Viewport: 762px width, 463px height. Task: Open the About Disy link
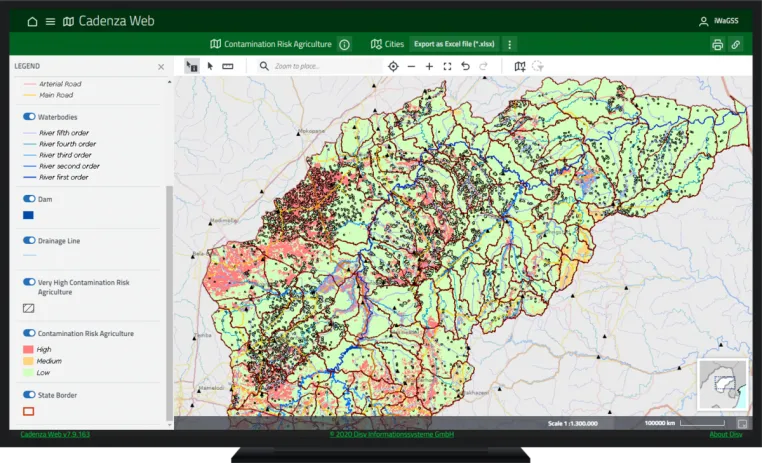(726, 434)
